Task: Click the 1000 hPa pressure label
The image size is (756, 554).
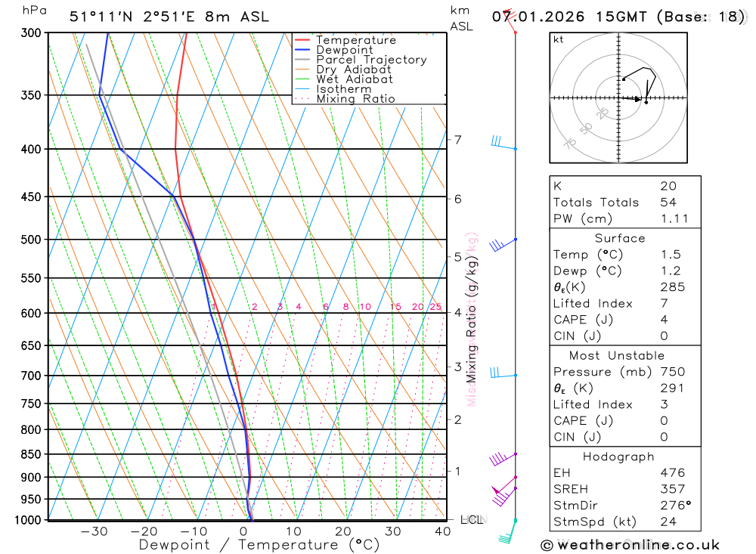Action: (28, 520)
